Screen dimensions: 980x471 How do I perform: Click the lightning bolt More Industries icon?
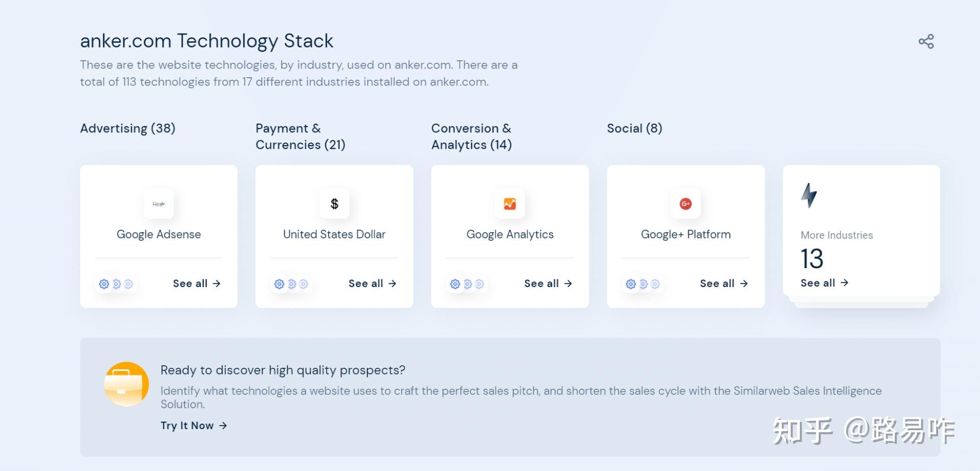[809, 195]
